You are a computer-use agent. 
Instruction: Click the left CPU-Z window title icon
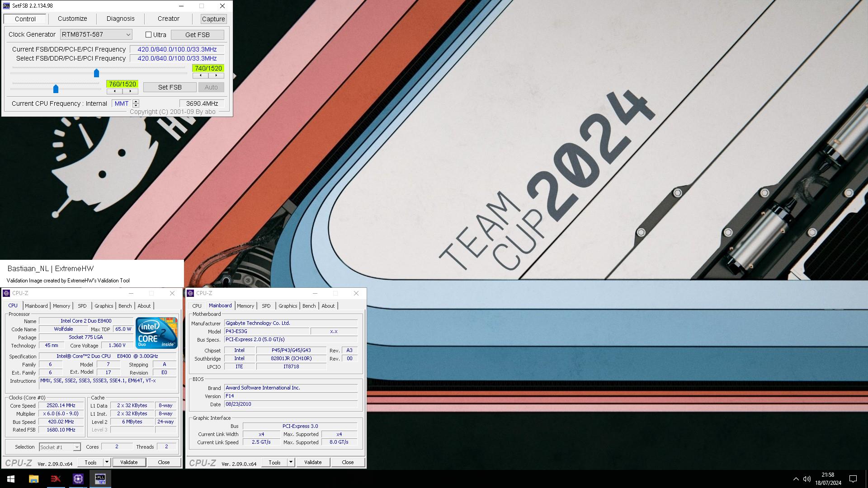click(6, 293)
